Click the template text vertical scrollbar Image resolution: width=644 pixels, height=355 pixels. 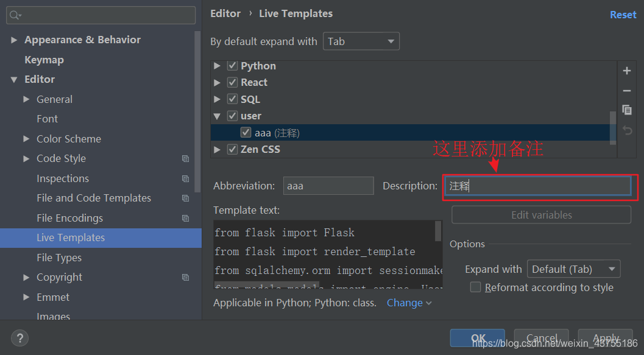click(x=438, y=231)
